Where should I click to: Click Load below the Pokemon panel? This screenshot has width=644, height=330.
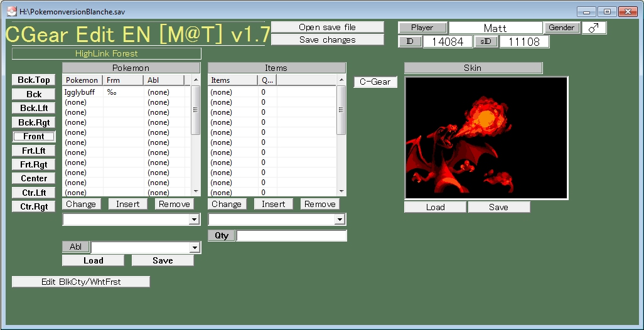pyautogui.click(x=94, y=260)
